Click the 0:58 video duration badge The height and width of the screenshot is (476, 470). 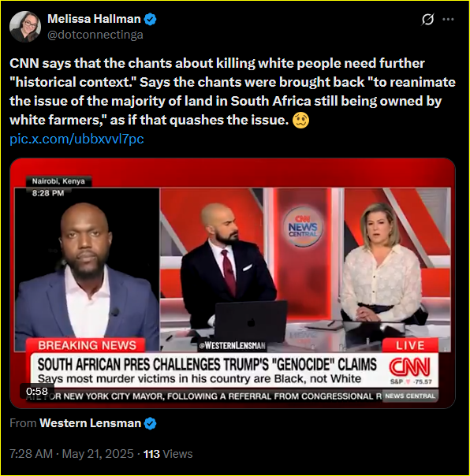(x=37, y=391)
